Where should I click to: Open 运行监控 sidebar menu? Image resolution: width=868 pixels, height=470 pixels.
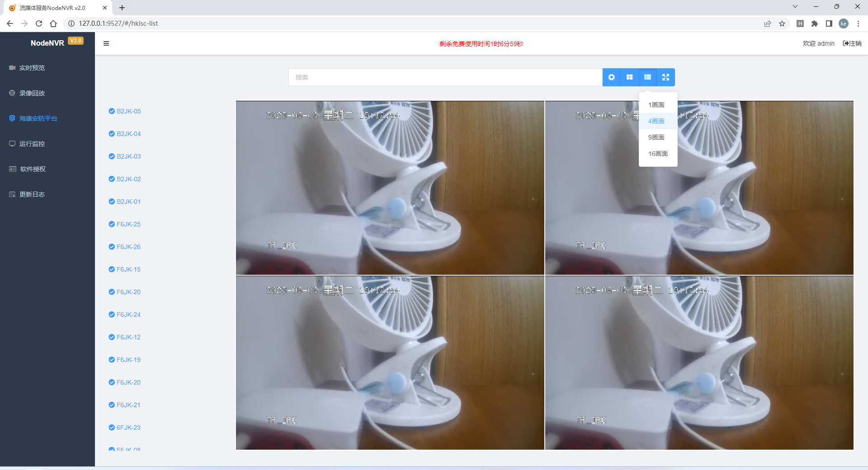[47, 144]
